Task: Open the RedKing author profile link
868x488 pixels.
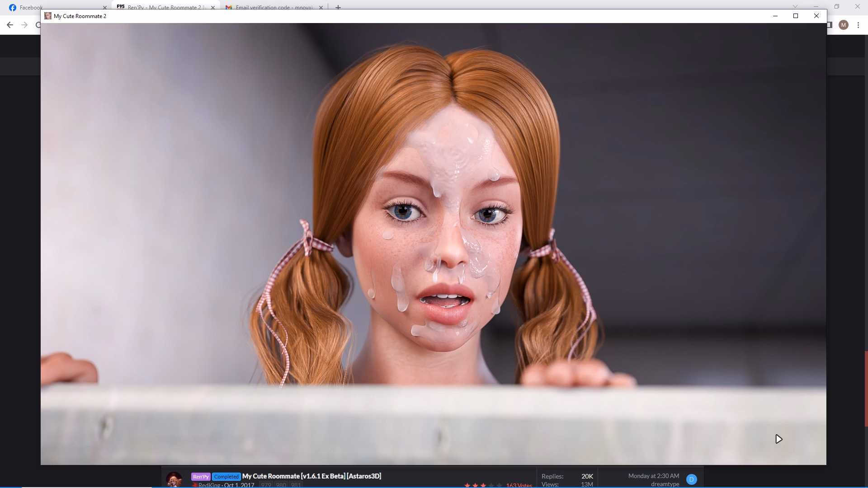Action: tap(209, 485)
